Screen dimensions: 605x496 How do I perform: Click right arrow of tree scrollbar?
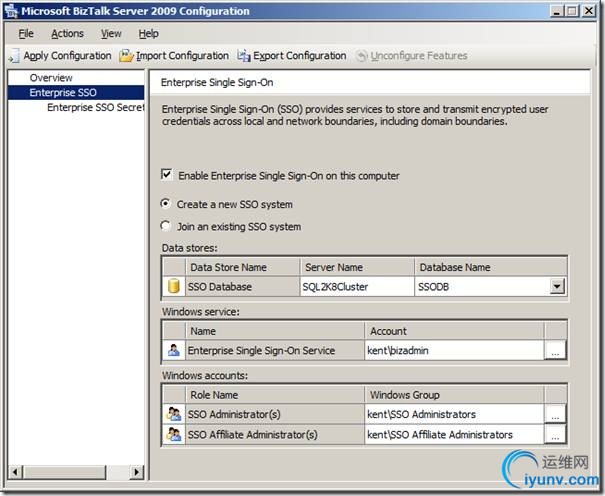pyautogui.click(x=136, y=472)
